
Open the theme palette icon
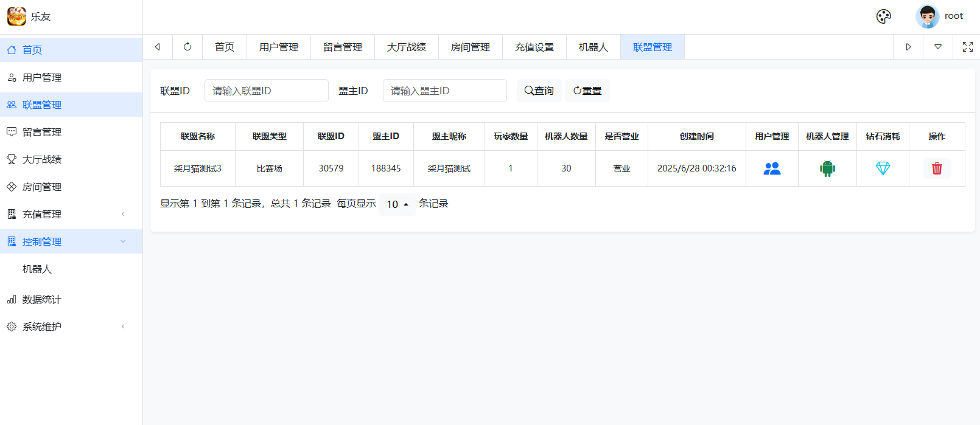click(x=883, y=16)
